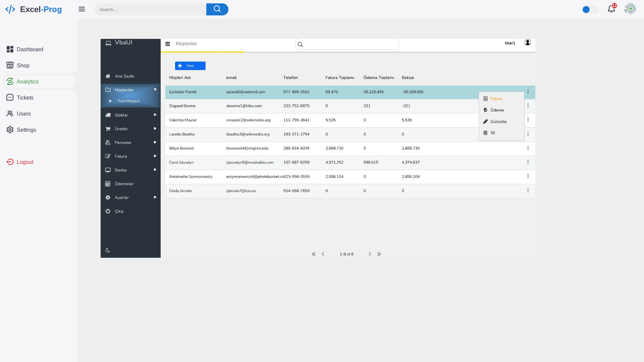Open the chip avatar profile icon
The width and height of the screenshot is (644, 362).
(630, 9)
